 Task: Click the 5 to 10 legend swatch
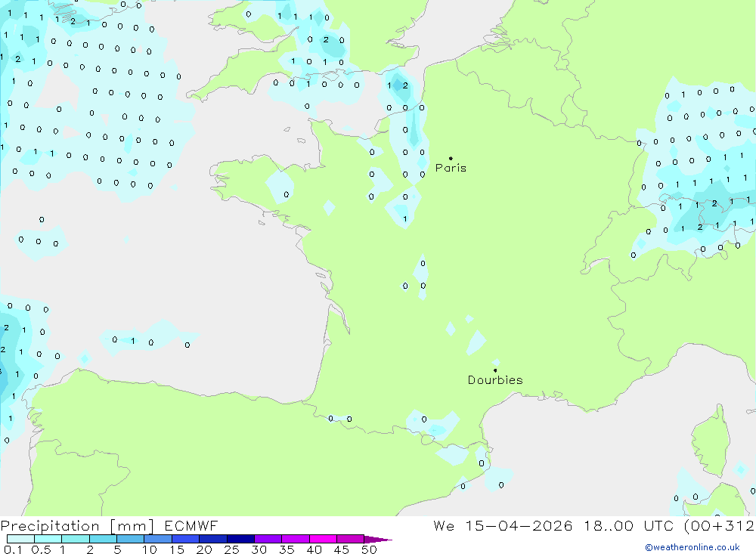(x=131, y=539)
